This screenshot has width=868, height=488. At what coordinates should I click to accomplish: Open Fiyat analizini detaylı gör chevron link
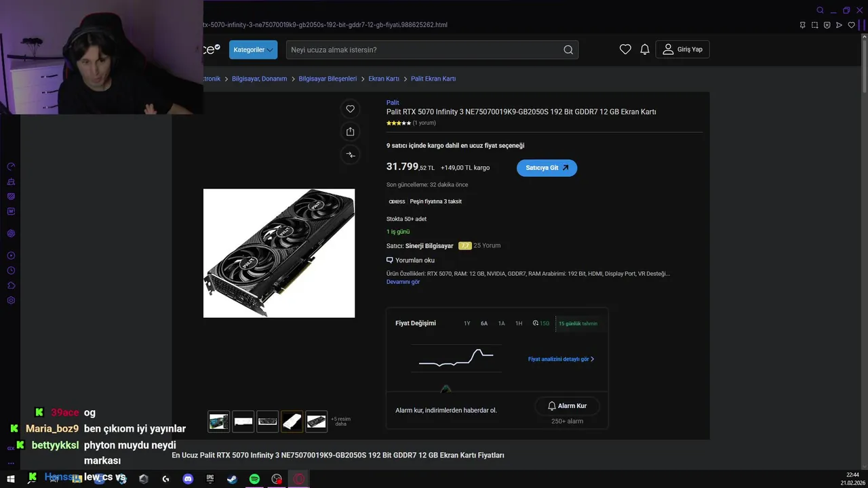(x=561, y=359)
